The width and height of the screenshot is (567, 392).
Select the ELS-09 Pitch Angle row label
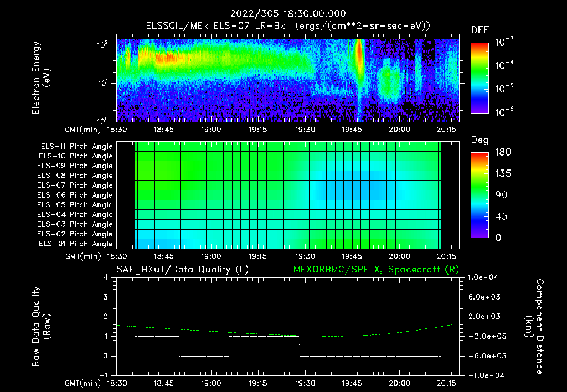(75, 166)
